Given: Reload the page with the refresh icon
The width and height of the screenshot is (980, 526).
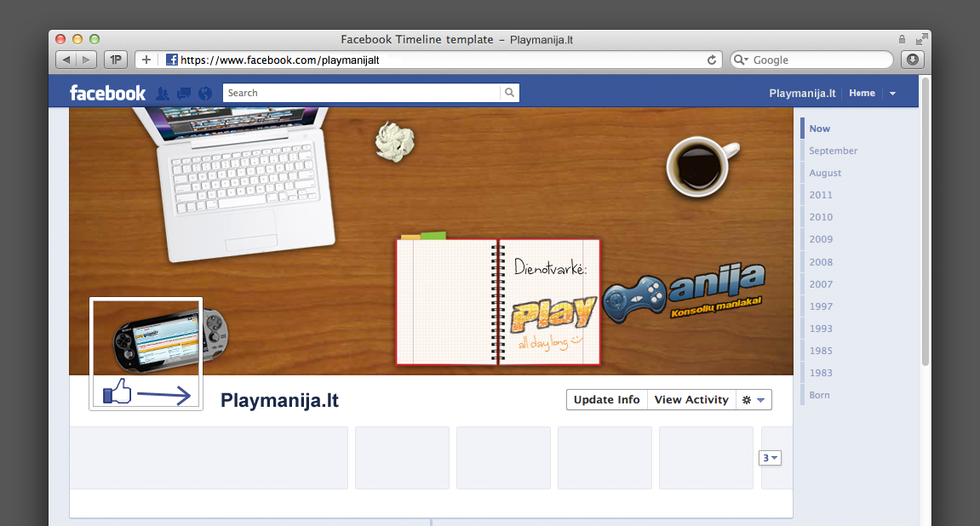Looking at the screenshot, I should (x=711, y=60).
